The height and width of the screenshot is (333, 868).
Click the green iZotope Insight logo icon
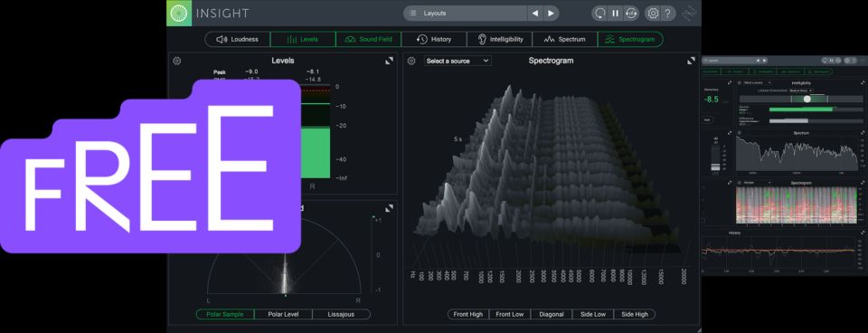click(x=179, y=13)
